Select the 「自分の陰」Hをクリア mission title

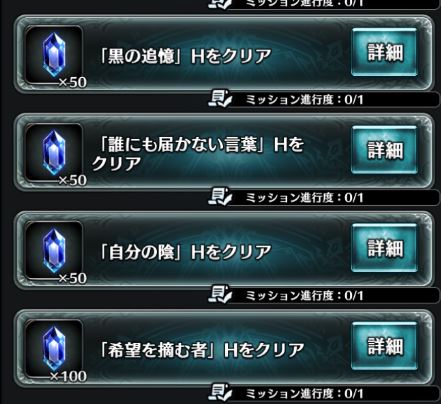tap(185, 252)
